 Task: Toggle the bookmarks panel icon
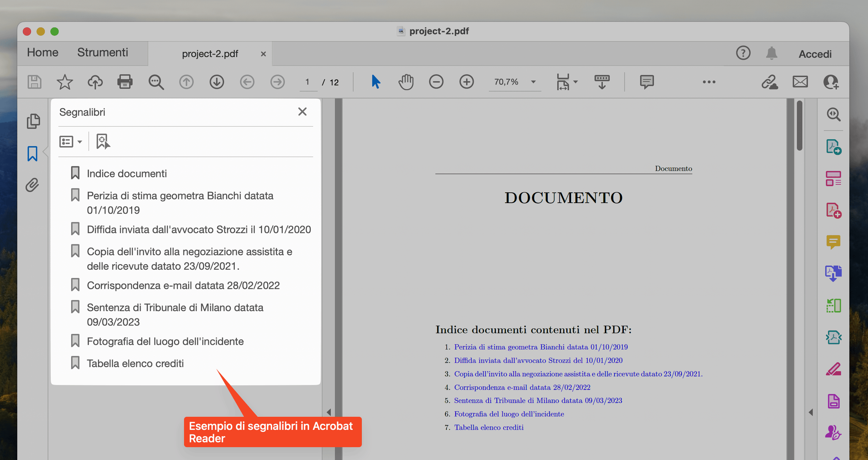(32, 153)
